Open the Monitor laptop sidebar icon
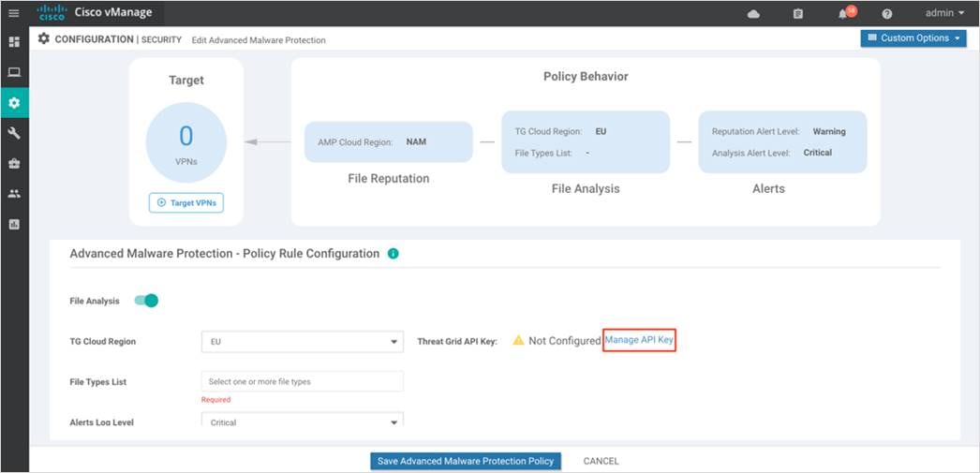The image size is (980, 473). 14,72
